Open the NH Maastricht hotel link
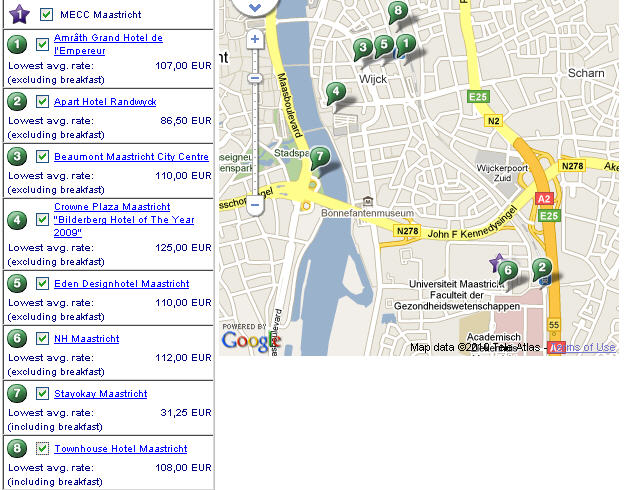Viewport: 625px width, 490px height. [x=86, y=339]
